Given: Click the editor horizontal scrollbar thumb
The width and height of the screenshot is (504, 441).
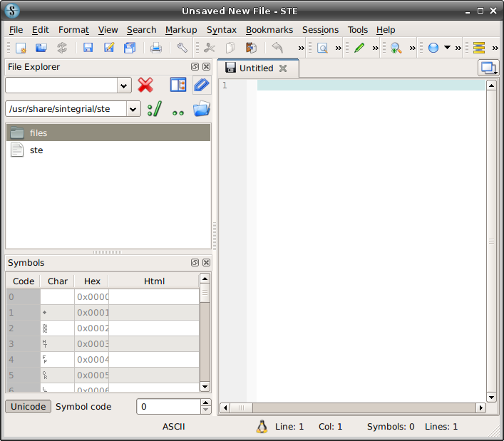Looking at the screenshot, I should [x=242, y=408].
